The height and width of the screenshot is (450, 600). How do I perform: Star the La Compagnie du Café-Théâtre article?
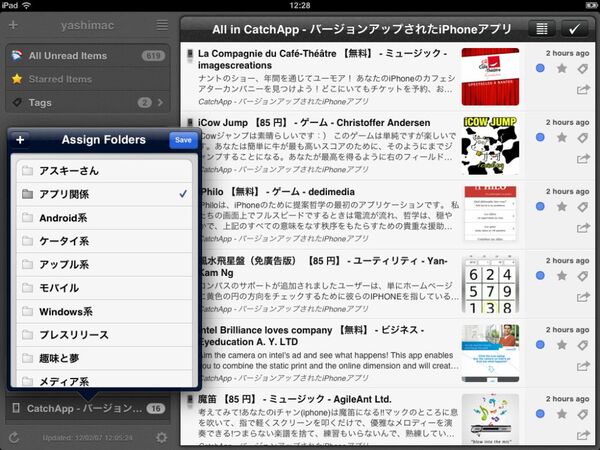562,68
